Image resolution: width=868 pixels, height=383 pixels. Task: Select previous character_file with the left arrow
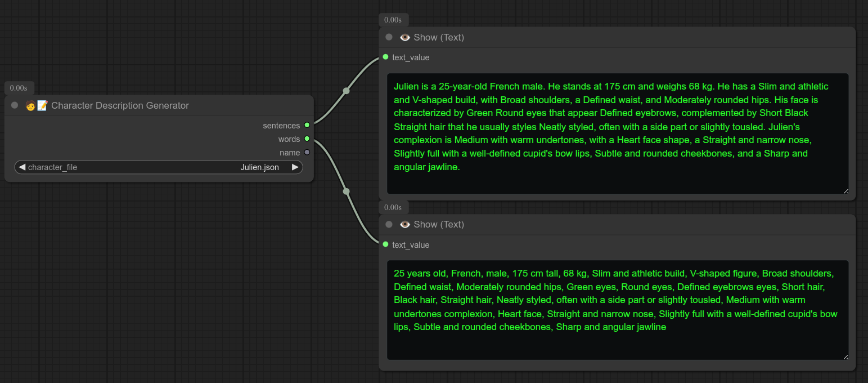pos(22,167)
